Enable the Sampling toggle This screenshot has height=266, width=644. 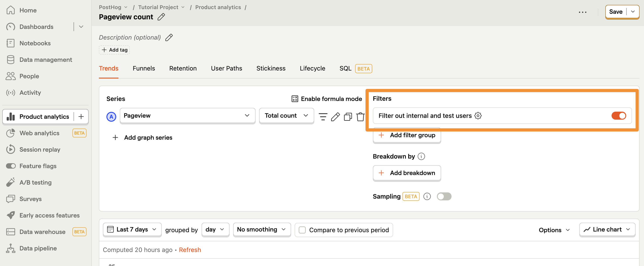click(x=444, y=196)
